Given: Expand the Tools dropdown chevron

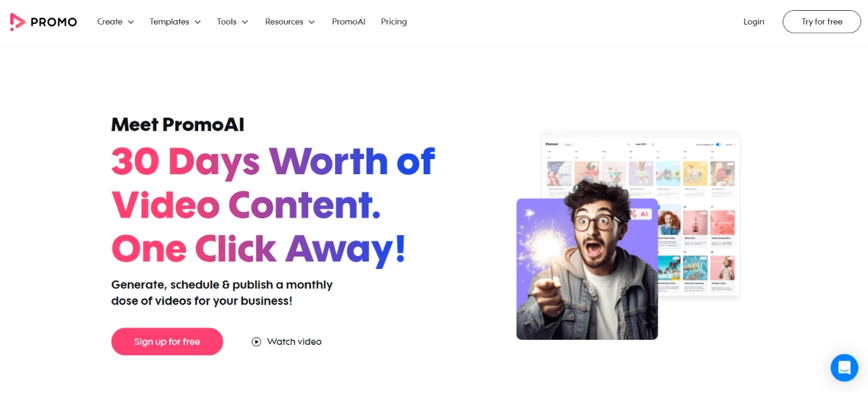Looking at the screenshot, I should 244,22.
